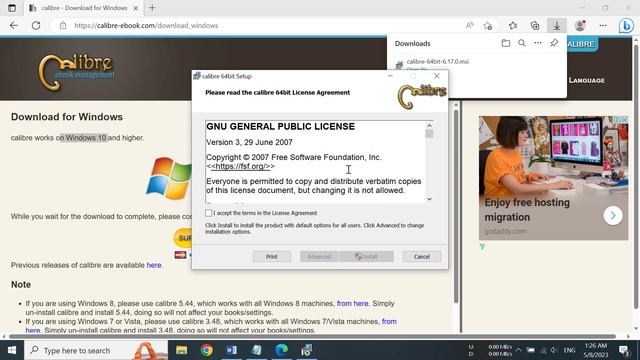640x360 pixels.
Task: Click the license scrollbar thumb
Action: point(429,134)
